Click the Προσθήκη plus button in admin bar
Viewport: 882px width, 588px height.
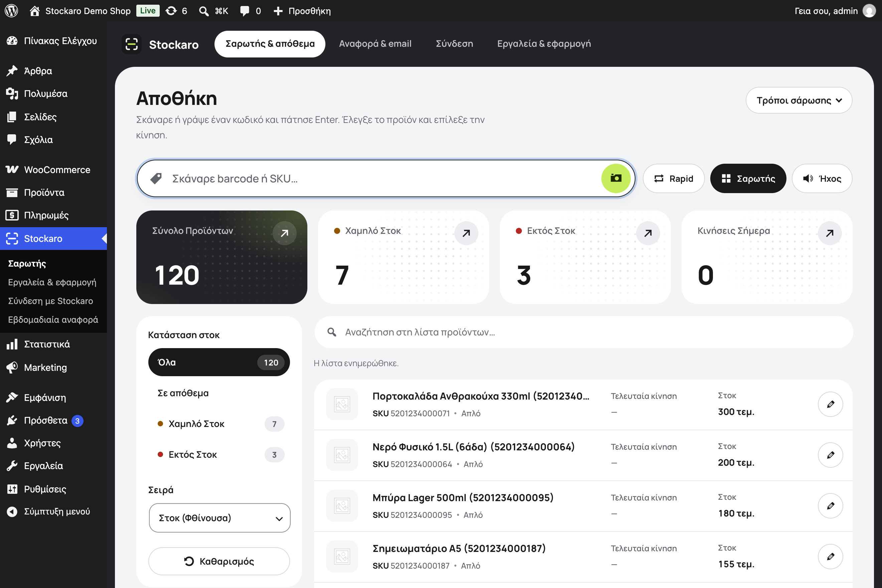click(302, 11)
